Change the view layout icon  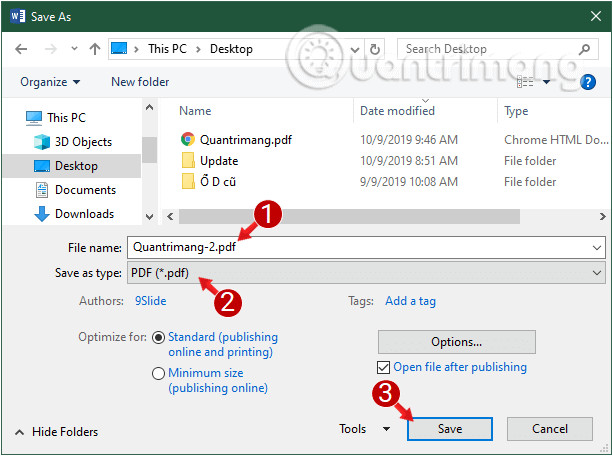pos(525,82)
